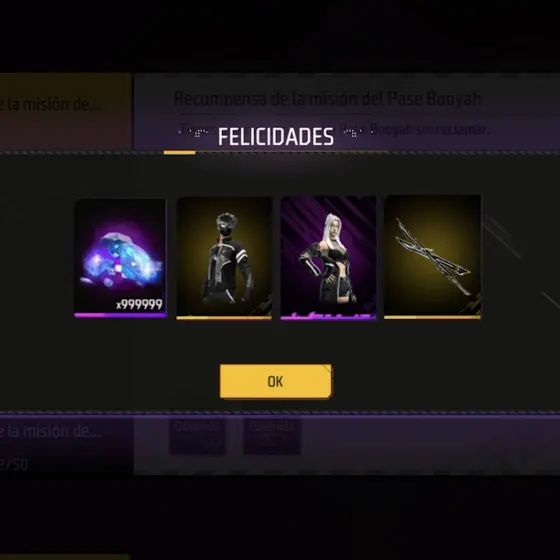560x560 pixels.
Task: Click the Recompensa de la misión heading
Action: point(328,99)
